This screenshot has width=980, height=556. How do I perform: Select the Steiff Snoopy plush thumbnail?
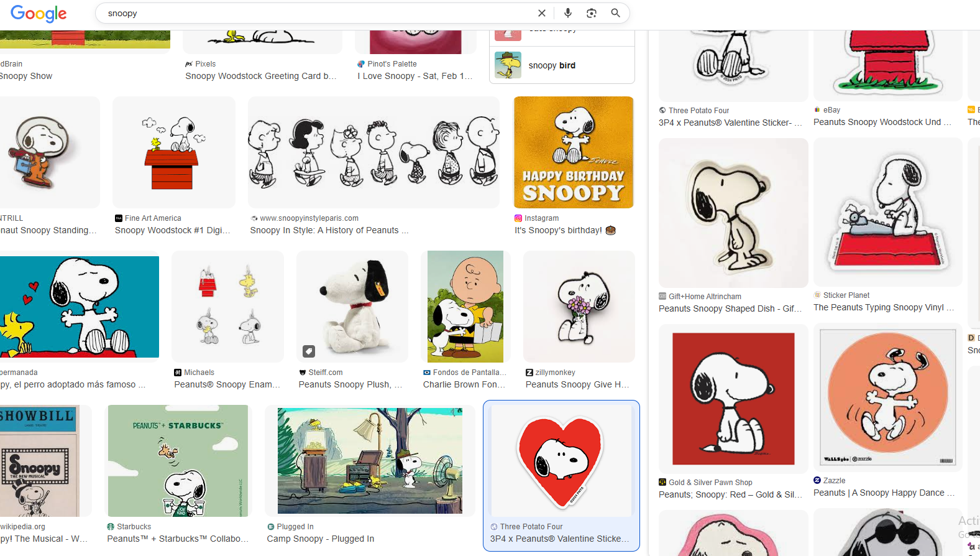352,307
